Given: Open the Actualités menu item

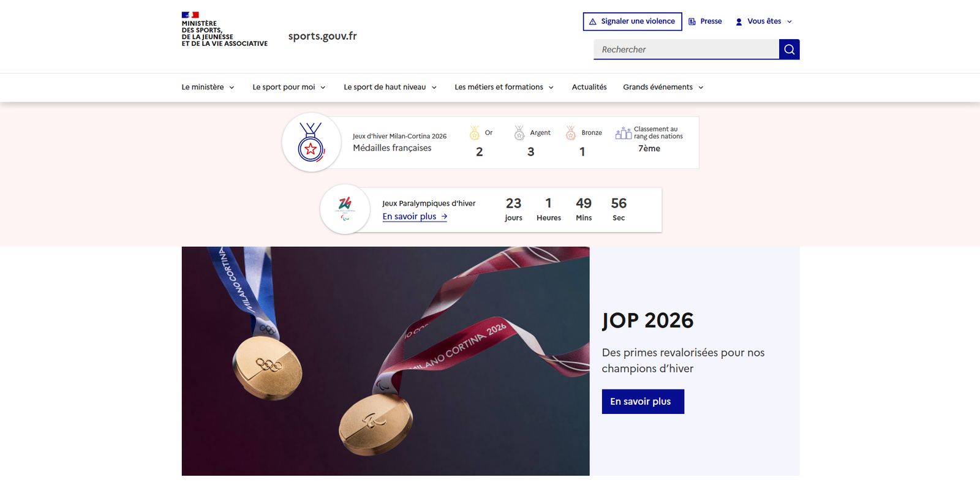Looking at the screenshot, I should coord(589,87).
